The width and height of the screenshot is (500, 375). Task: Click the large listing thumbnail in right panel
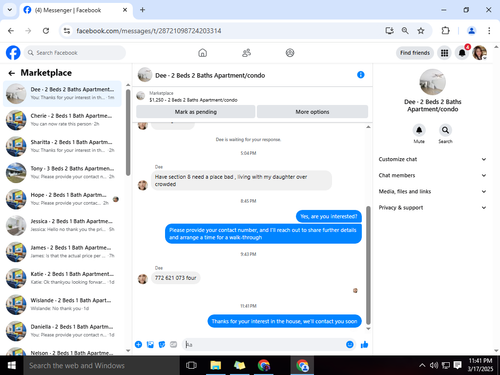pyautogui.click(x=432, y=82)
